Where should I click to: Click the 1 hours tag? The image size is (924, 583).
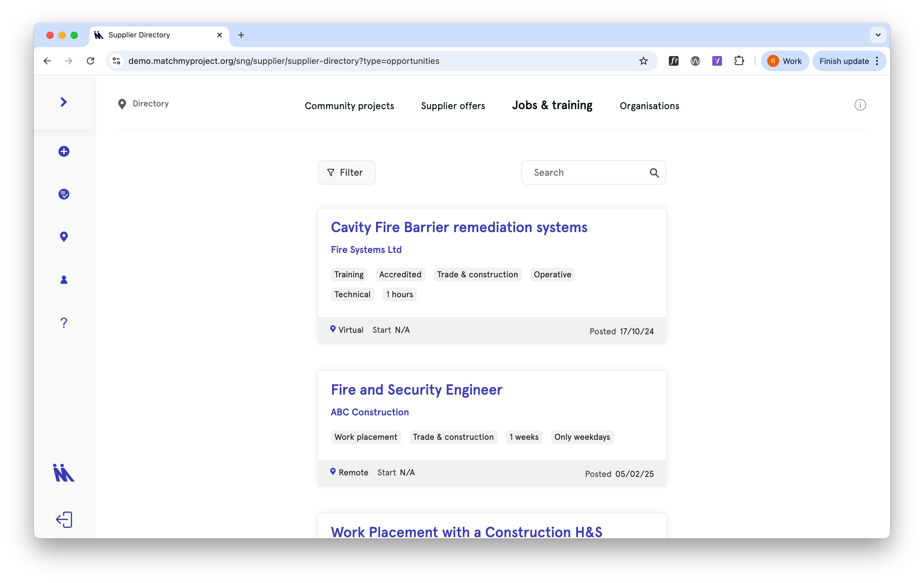[x=400, y=295]
